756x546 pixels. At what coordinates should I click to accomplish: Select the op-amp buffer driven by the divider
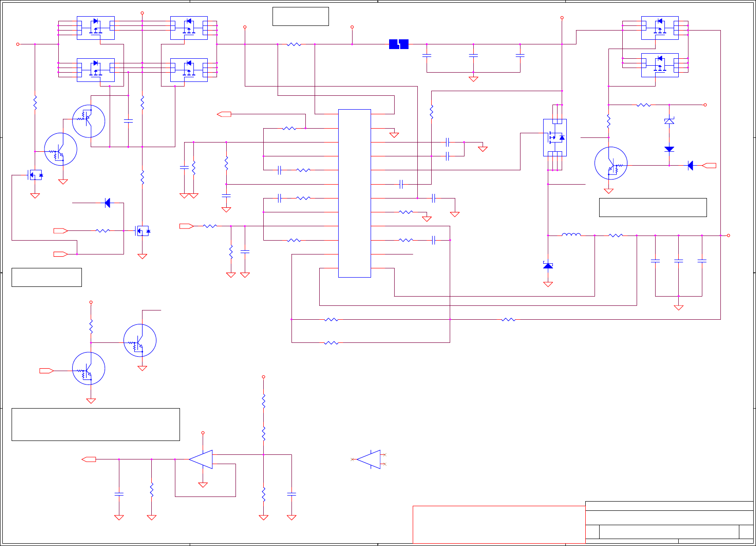(x=201, y=459)
